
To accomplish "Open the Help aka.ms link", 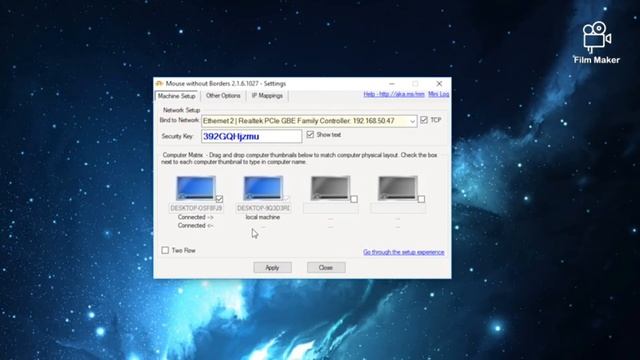I will coord(394,94).
